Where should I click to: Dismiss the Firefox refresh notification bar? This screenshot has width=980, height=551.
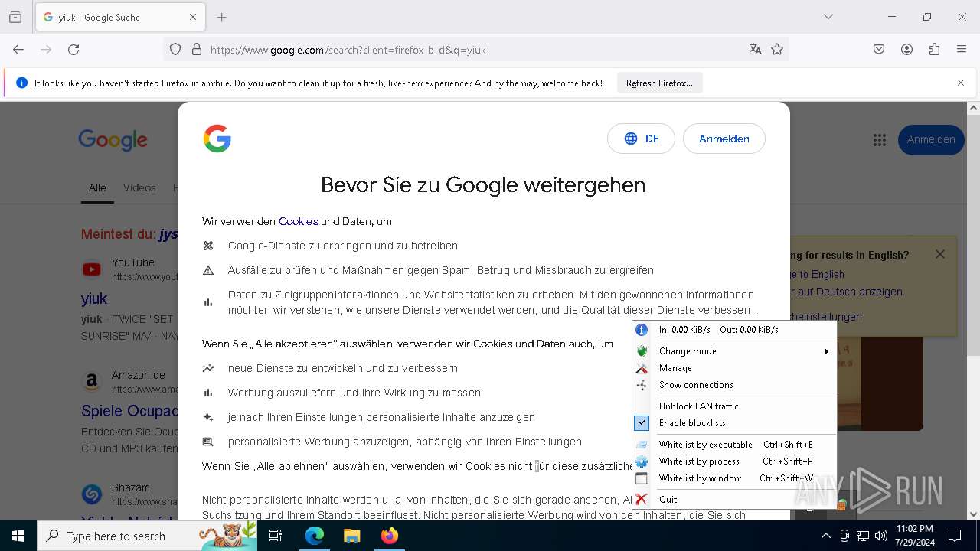(x=961, y=83)
